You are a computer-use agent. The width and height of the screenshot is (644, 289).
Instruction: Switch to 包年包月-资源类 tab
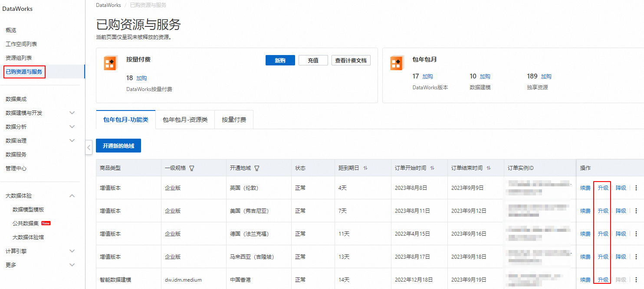(x=185, y=120)
